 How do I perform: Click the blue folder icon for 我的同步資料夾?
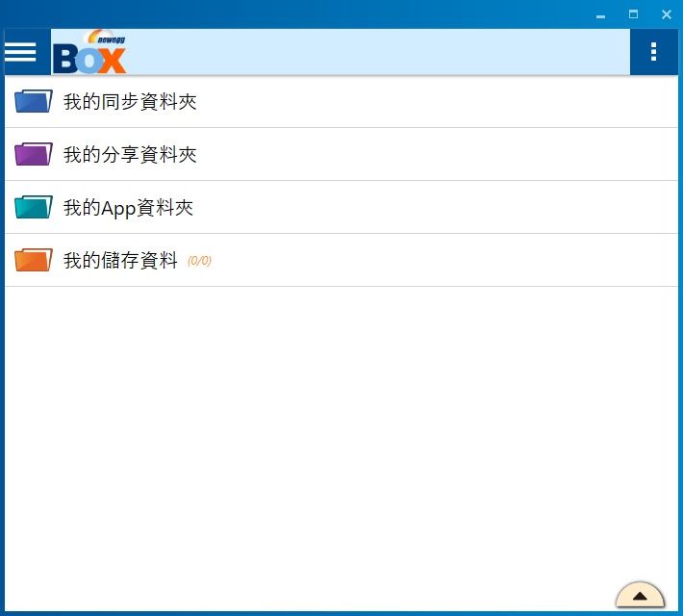pos(34,101)
